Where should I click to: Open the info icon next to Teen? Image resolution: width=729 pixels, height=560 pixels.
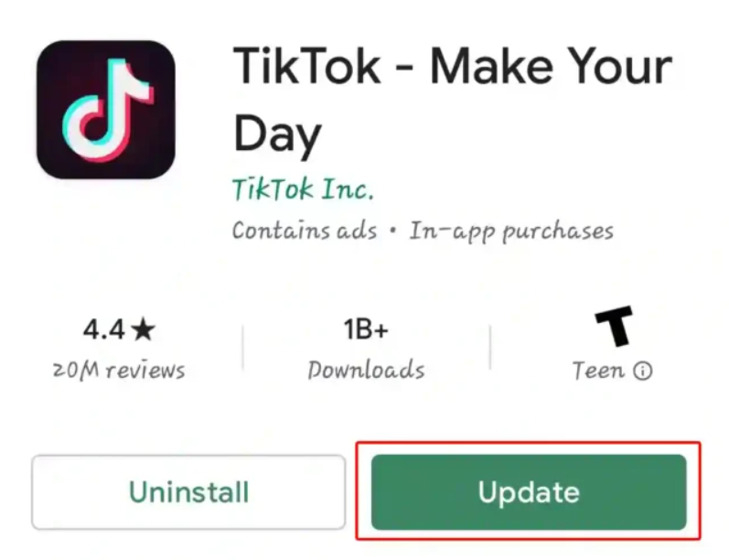(x=644, y=372)
